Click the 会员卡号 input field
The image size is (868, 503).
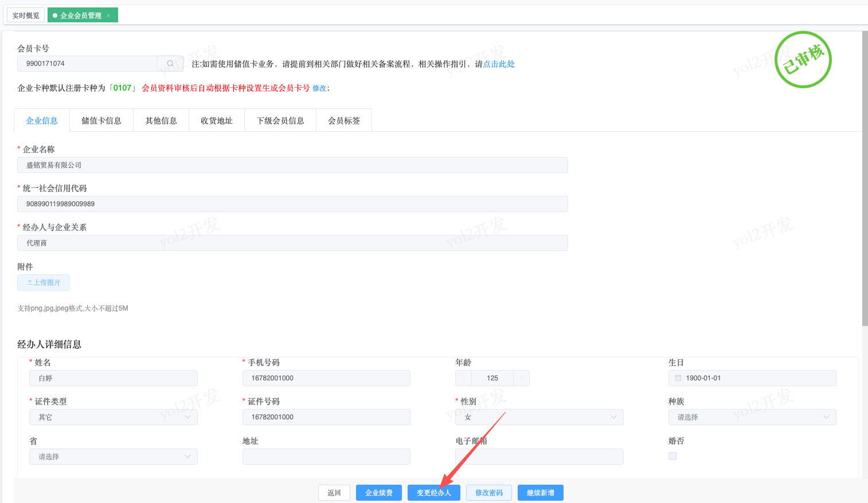pos(88,64)
